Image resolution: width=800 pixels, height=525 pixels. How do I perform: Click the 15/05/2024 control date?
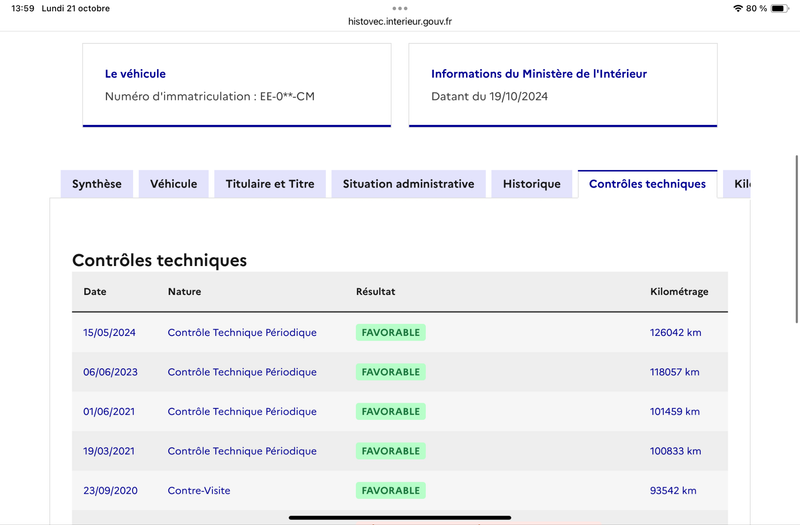(109, 332)
